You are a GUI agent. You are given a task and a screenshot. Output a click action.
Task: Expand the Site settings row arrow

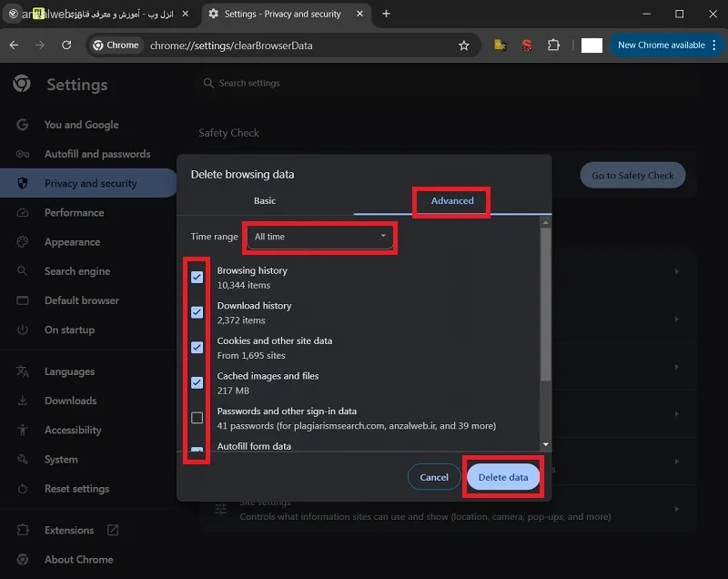click(x=676, y=509)
